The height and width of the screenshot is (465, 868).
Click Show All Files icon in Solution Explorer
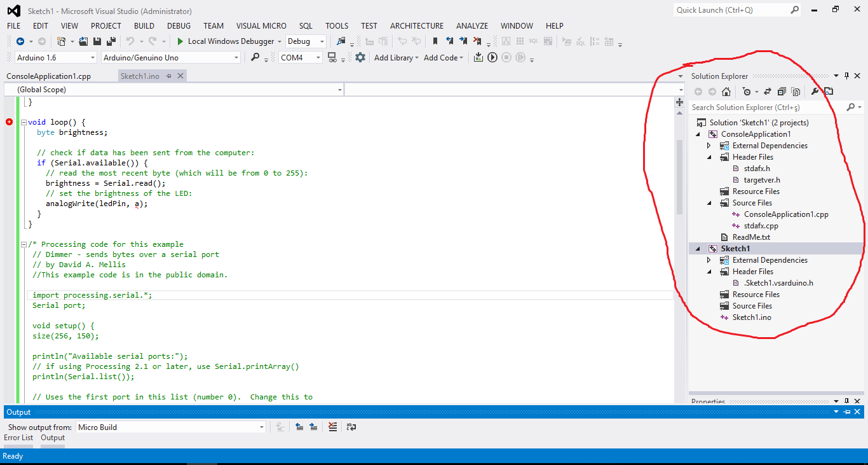click(796, 92)
